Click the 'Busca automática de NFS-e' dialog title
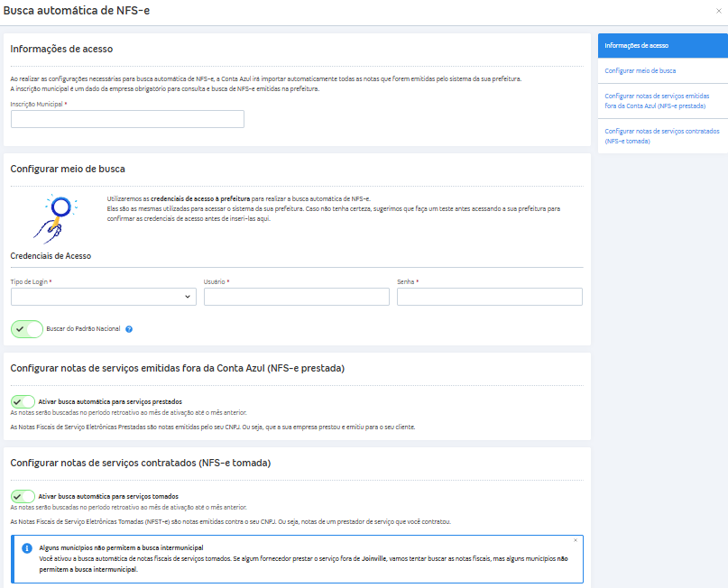The image size is (728, 588). click(x=77, y=11)
